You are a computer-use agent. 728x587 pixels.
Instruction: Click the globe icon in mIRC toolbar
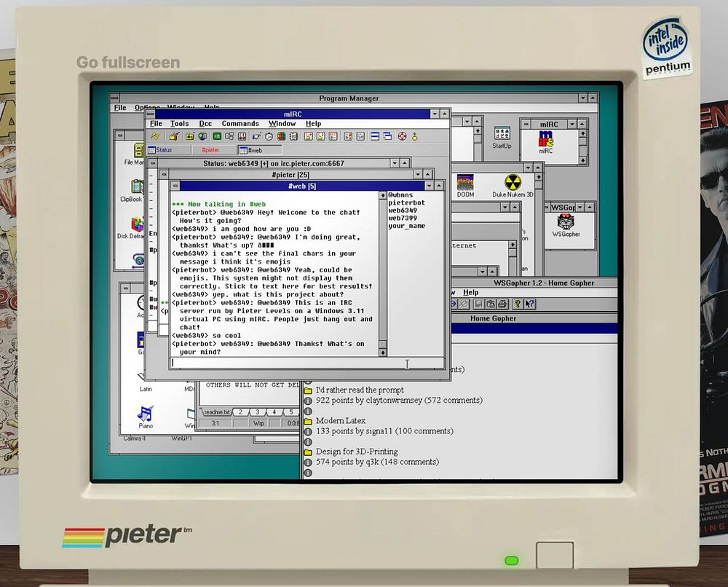(202, 136)
